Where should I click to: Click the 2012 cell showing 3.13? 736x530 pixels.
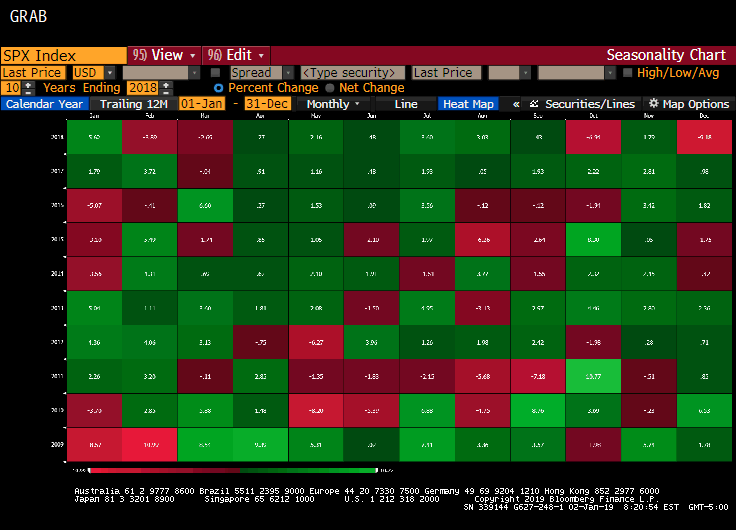[x=205, y=342]
